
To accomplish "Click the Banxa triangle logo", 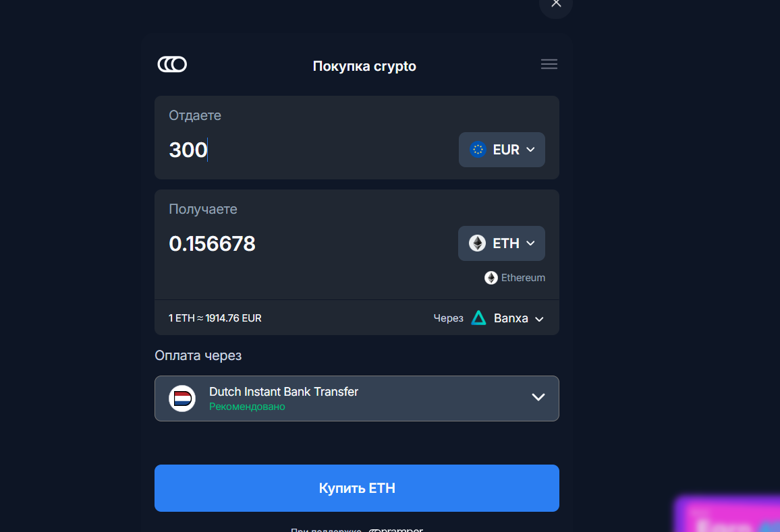I will [x=478, y=318].
